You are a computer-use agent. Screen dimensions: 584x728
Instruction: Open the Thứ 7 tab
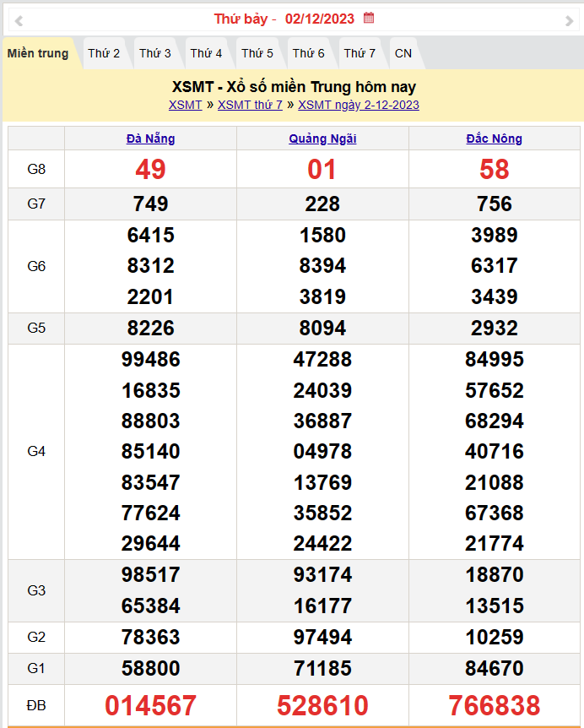click(360, 53)
